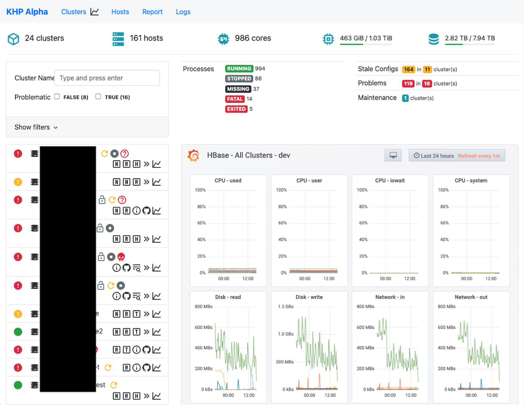Open the log search icon in fifth cluster row
524x420 pixels.
coord(137,268)
